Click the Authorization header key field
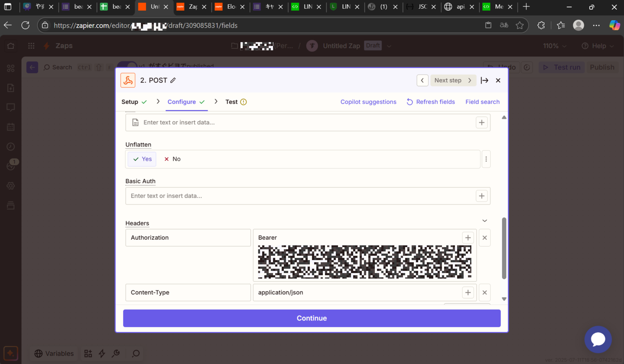Viewport: 624px width, 364px height. click(x=188, y=238)
